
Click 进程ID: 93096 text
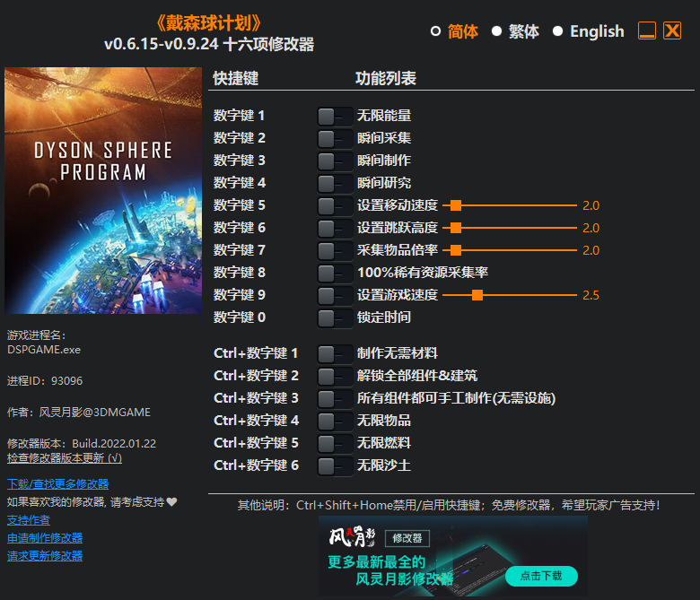[45, 381]
